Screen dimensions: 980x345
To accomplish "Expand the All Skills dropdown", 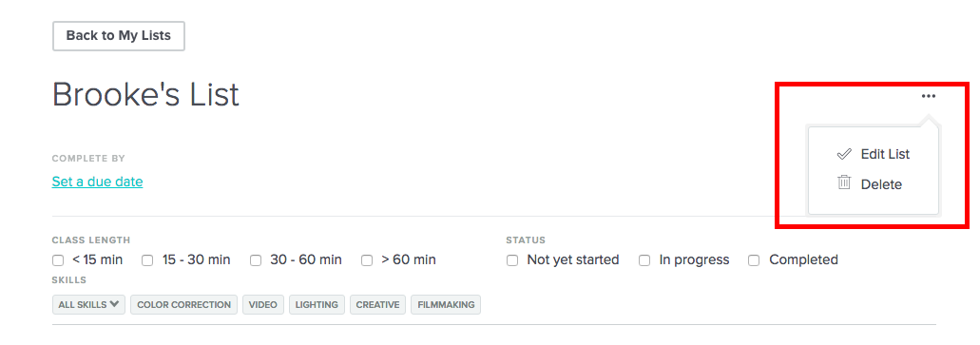I will coord(88,304).
